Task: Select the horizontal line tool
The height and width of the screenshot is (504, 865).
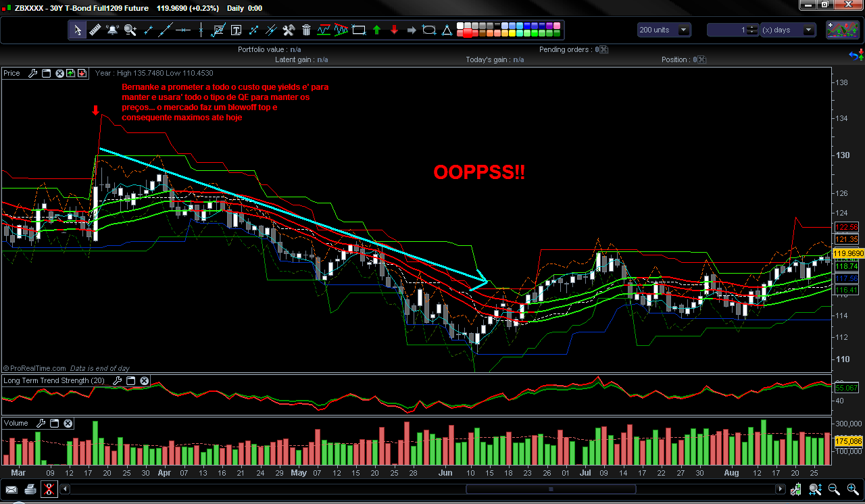Action: click(183, 30)
